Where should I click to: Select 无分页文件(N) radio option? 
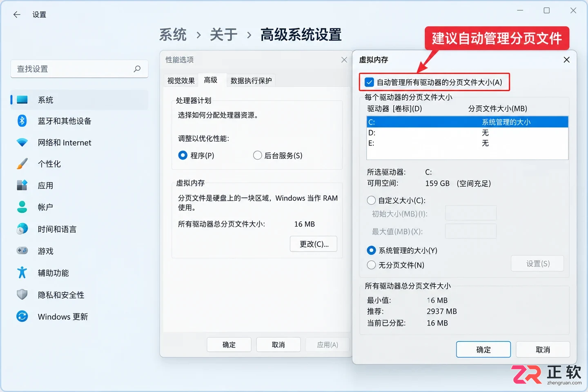[371, 265]
